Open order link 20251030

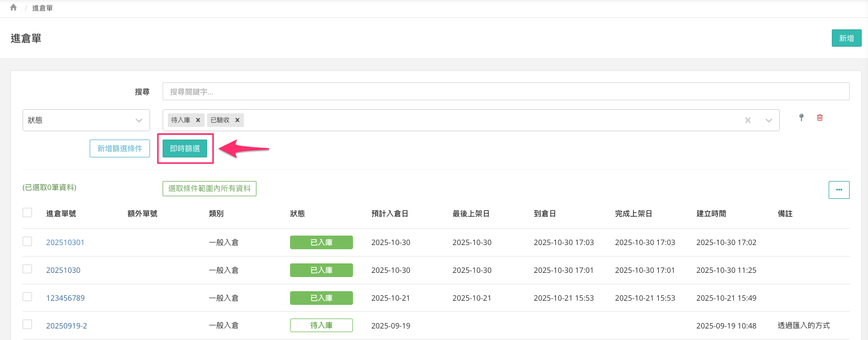point(63,270)
